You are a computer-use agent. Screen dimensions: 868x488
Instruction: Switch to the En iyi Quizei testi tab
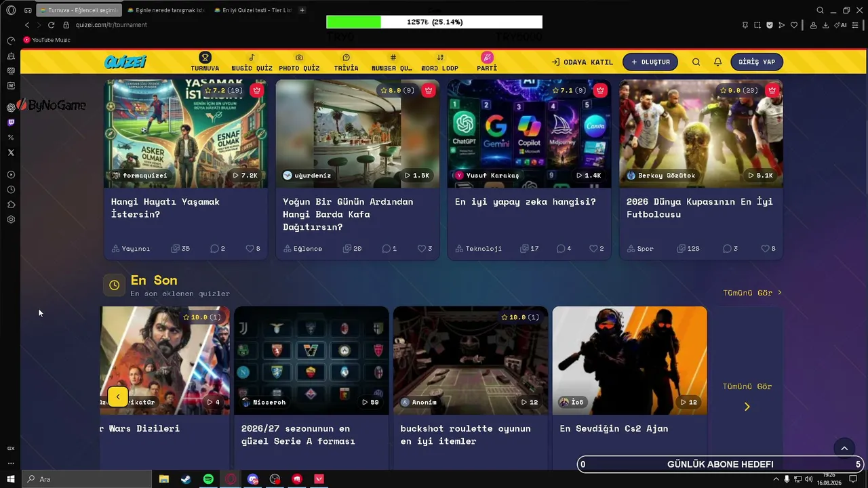252,10
